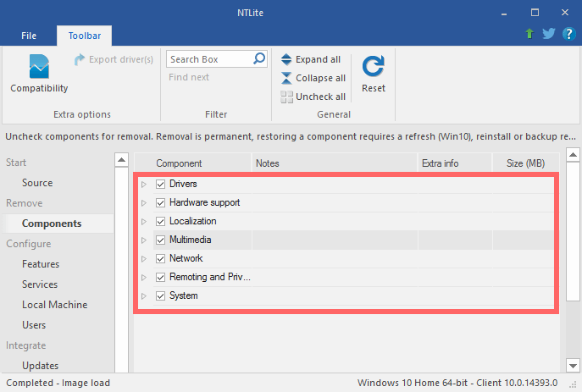Viewport: 582px width, 392px height.
Task: Click the Expand all label
Action: [318, 59]
